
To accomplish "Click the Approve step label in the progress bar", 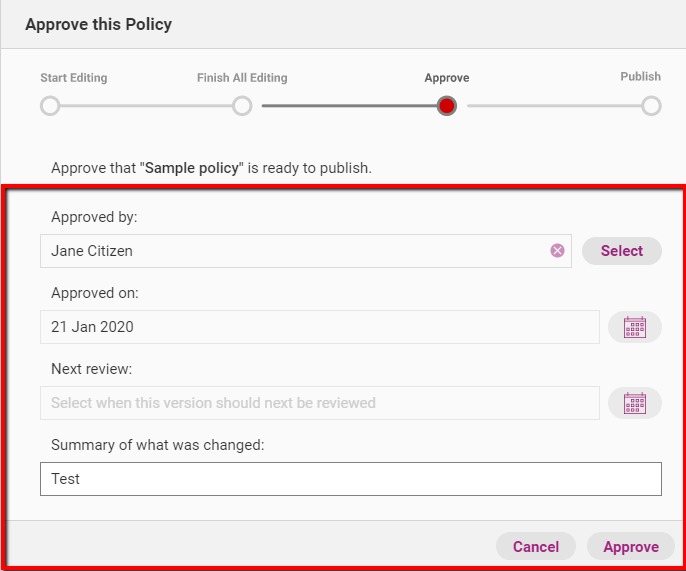I will point(447,78).
